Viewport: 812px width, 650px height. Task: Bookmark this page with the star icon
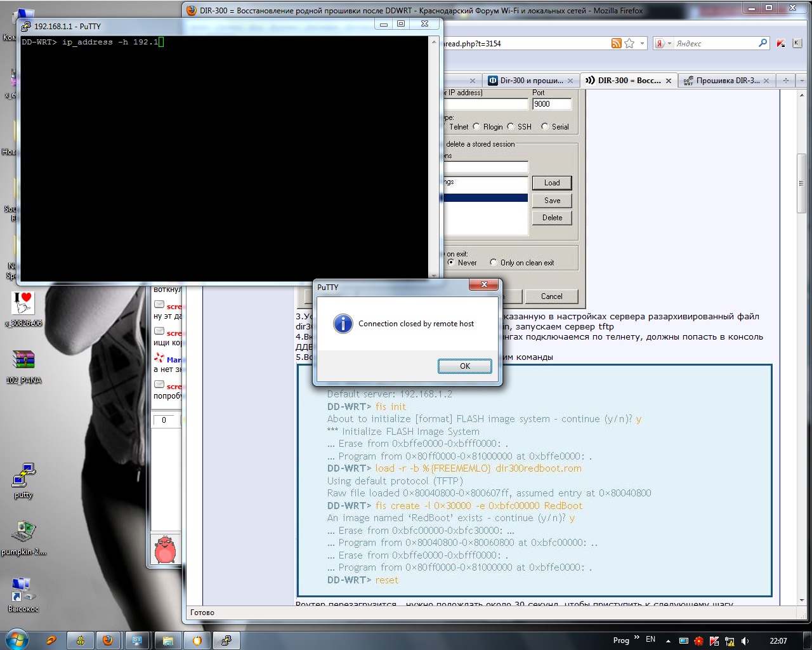629,43
